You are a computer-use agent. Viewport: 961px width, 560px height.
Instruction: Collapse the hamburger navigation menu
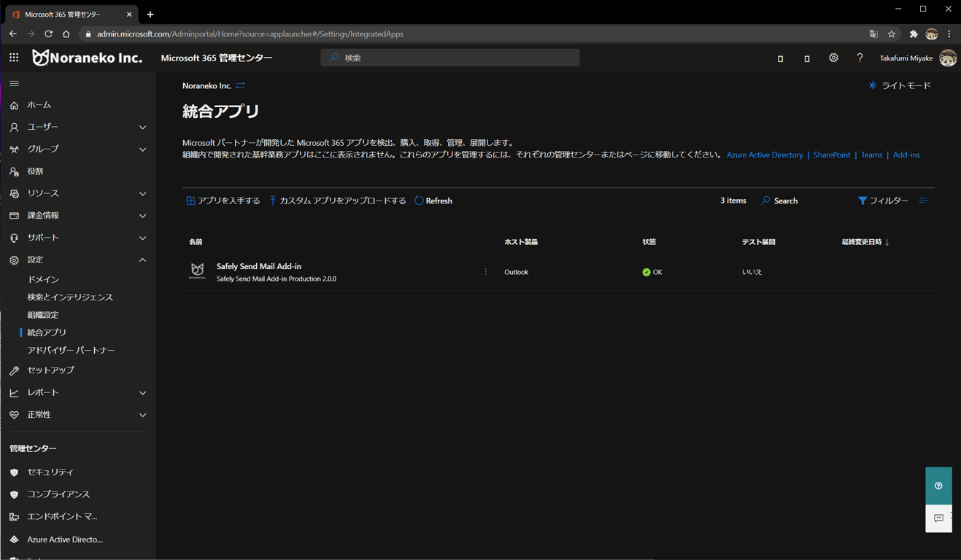tap(14, 84)
